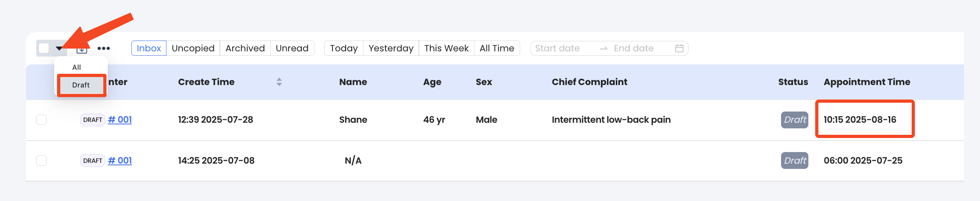The image size is (980, 201).
Task: Switch to the Archived tab
Action: (x=245, y=48)
